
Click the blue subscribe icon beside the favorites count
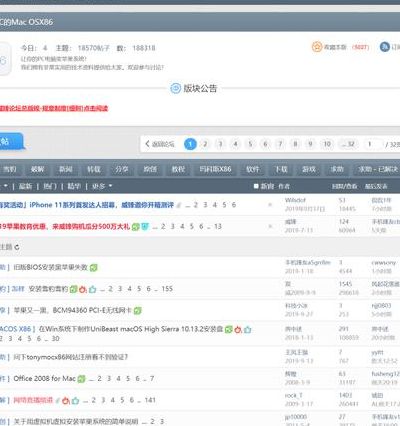point(385,47)
